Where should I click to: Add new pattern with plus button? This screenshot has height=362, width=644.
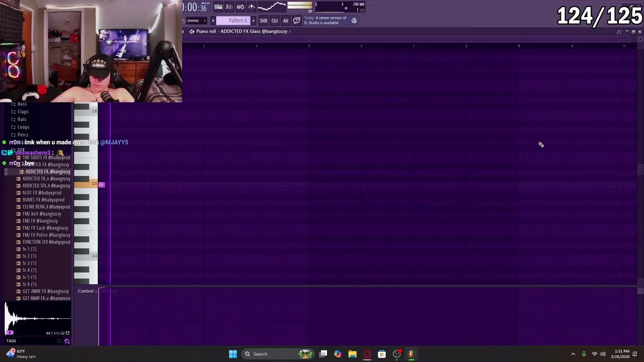[253, 21]
